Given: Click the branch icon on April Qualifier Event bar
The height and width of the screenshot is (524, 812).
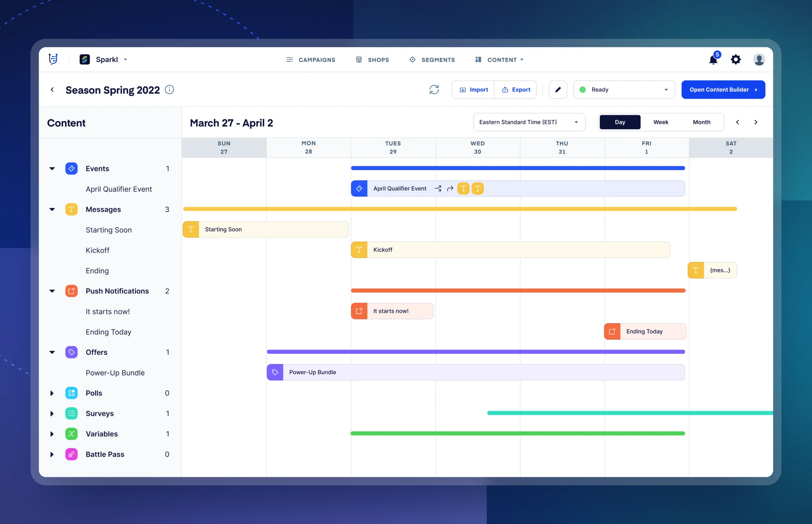Looking at the screenshot, I should 438,188.
